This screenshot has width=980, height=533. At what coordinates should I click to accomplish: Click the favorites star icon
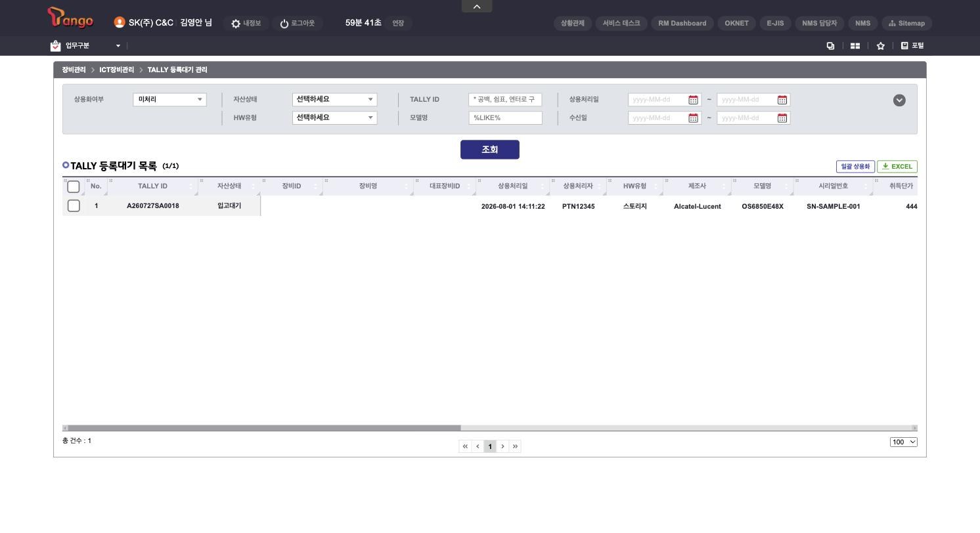coord(881,46)
